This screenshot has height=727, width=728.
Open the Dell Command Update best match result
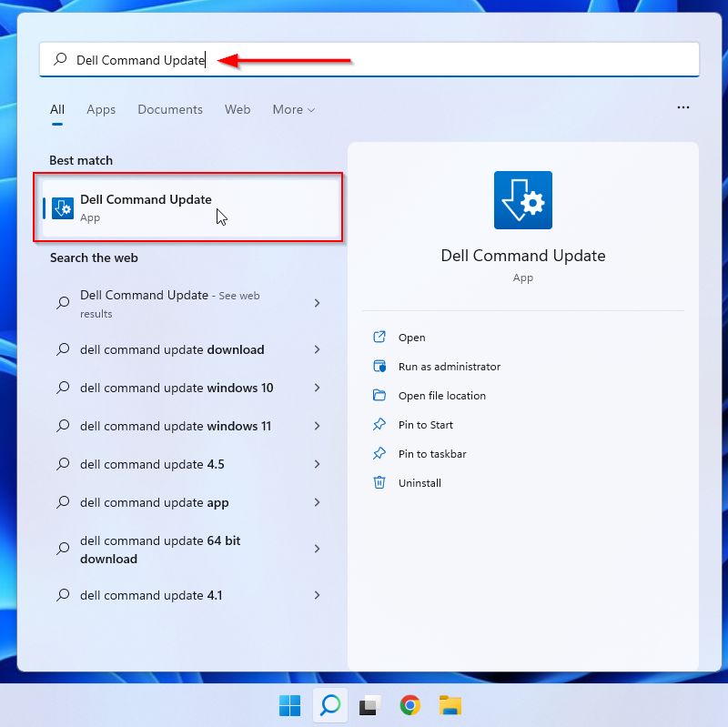click(x=192, y=207)
